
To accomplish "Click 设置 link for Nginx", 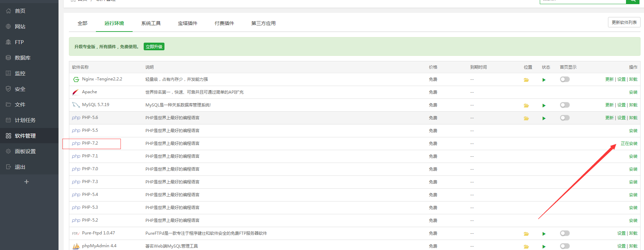I will (621, 79).
